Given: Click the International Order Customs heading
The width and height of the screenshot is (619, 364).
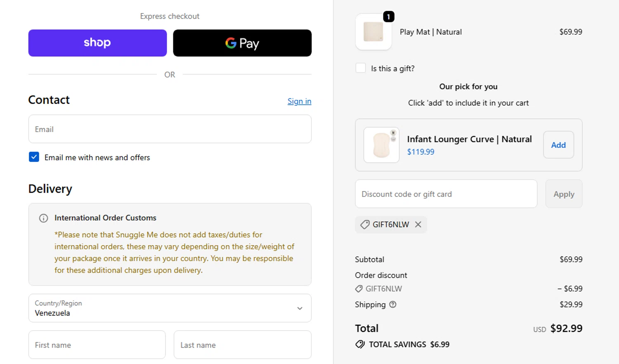Looking at the screenshot, I should [x=105, y=218].
